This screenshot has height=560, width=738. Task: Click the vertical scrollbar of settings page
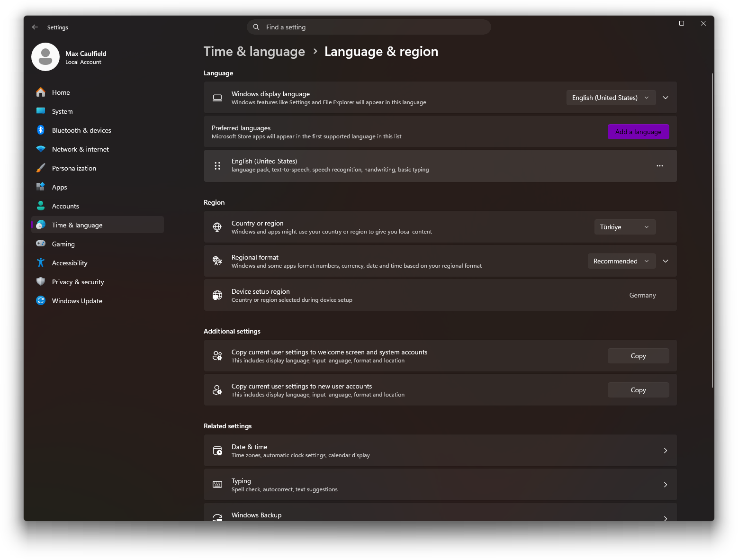pyautogui.click(x=712, y=231)
